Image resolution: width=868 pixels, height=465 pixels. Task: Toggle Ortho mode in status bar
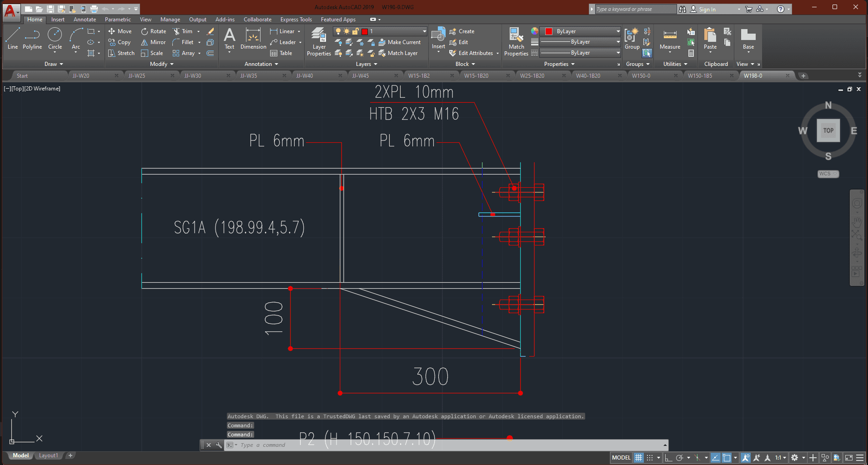(668, 458)
